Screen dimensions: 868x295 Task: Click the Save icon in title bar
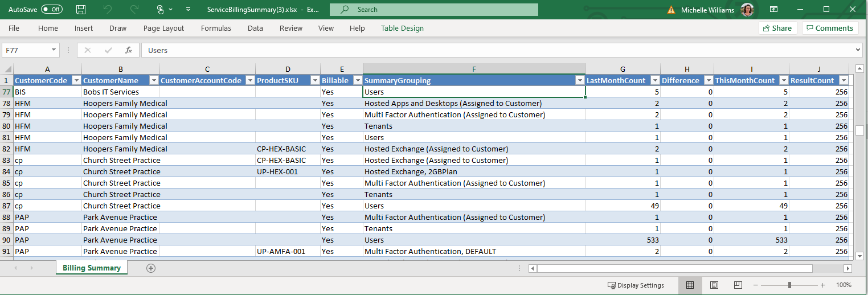(81, 10)
